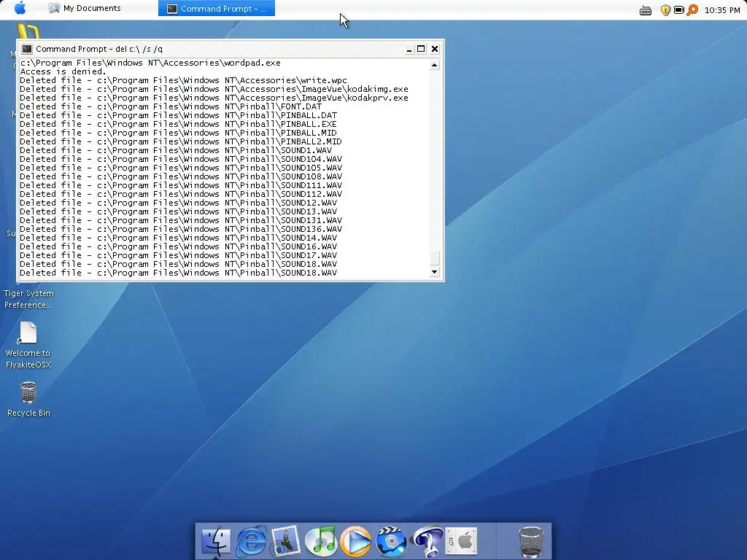747x560 pixels.
Task: Click the PINBALL.MID deleted file line
Action: click(x=178, y=133)
